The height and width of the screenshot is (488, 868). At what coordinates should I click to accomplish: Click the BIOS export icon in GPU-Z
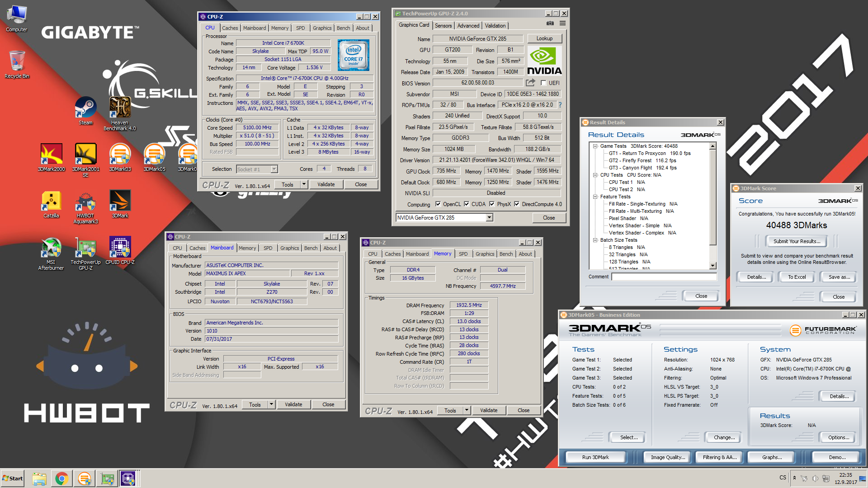(x=530, y=83)
